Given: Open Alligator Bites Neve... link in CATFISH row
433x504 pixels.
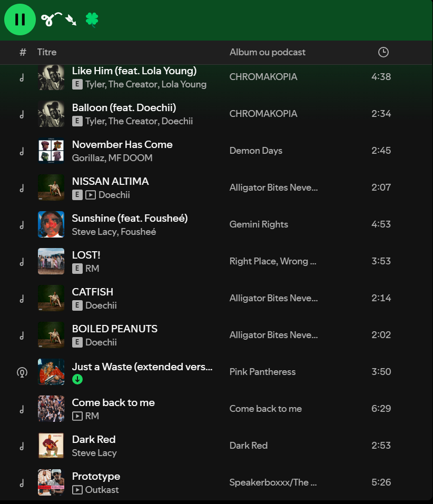Looking at the screenshot, I should click(273, 298).
